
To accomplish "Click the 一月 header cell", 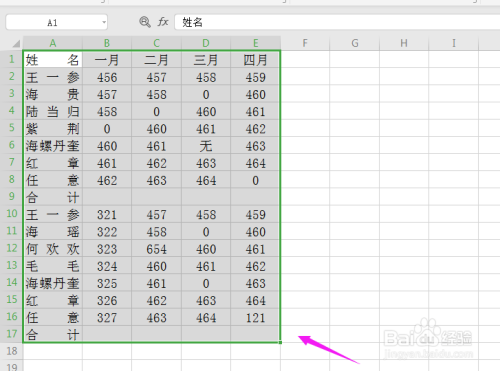I will [107, 60].
